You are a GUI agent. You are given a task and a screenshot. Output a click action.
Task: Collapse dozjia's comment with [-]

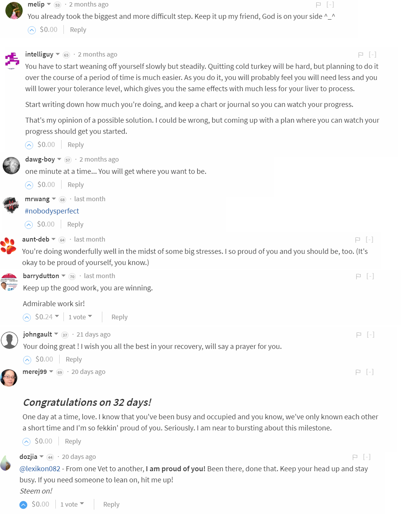point(367,457)
